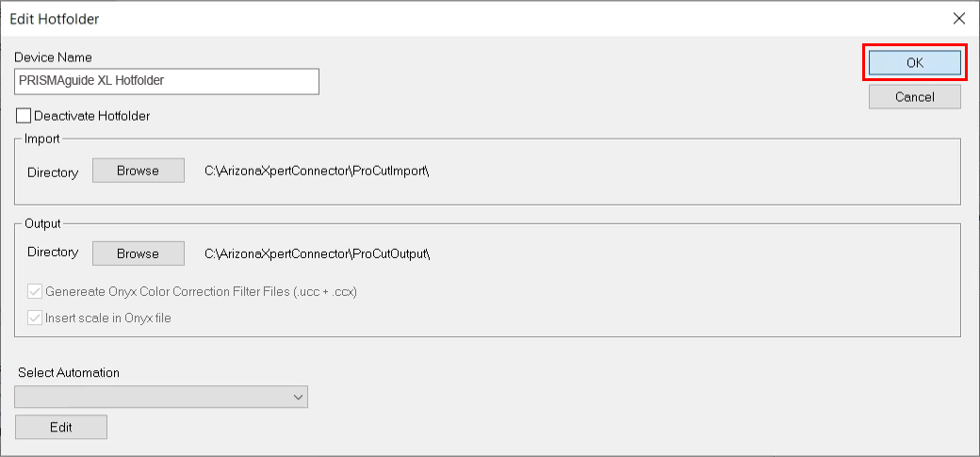980x457 pixels.
Task: Click the Directory label in Import group
Action: coord(53,172)
